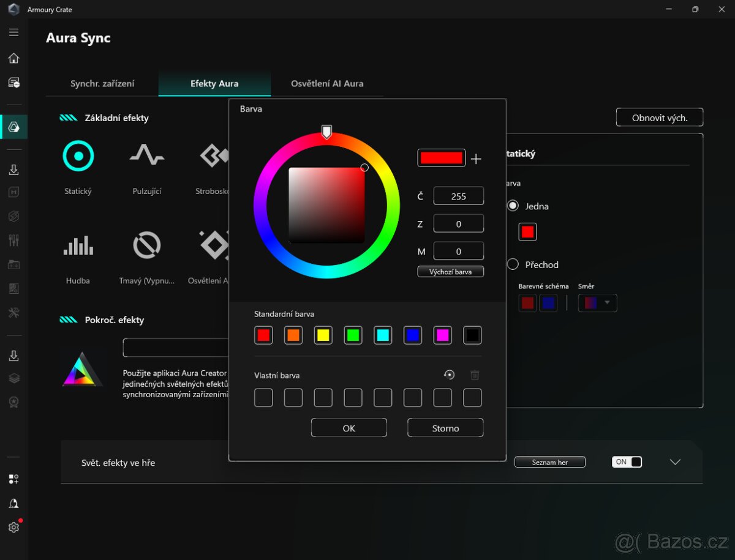Image resolution: width=735 pixels, height=560 pixels.
Task: Switch to the Synchr. zařízení tab
Action: [x=102, y=83]
